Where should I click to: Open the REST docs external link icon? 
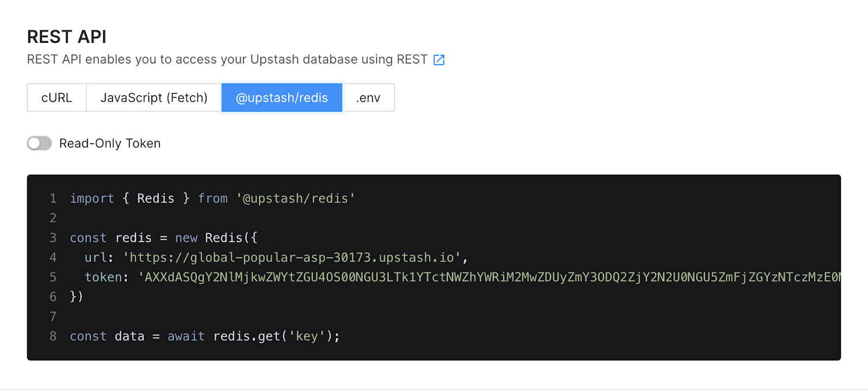[x=439, y=60]
